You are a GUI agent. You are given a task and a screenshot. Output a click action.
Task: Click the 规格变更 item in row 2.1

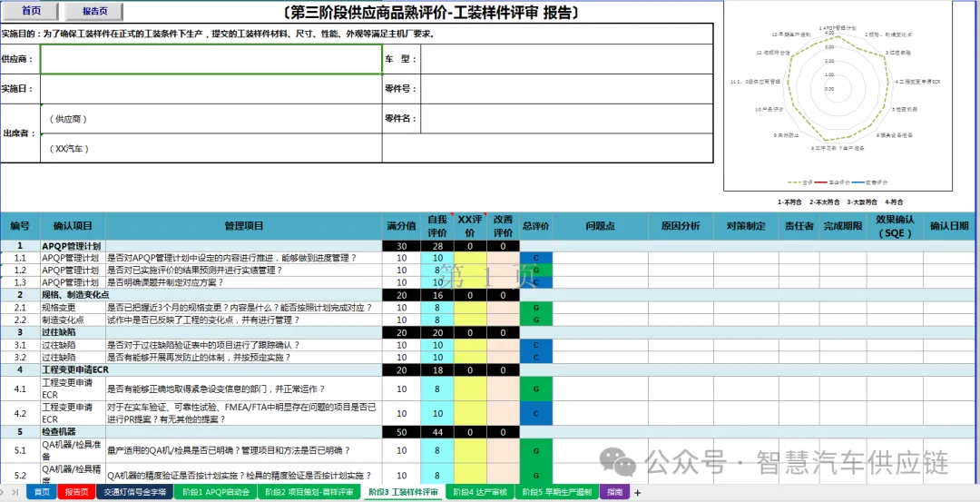click(59, 308)
